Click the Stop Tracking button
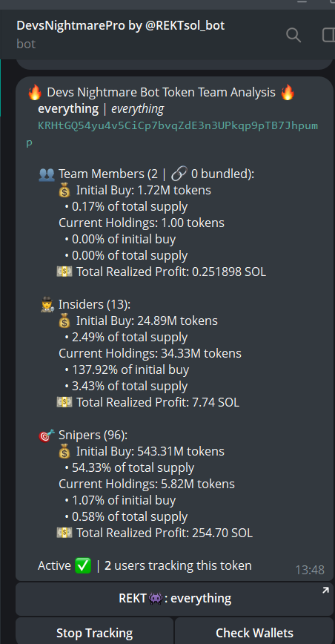 click(95, 632)
